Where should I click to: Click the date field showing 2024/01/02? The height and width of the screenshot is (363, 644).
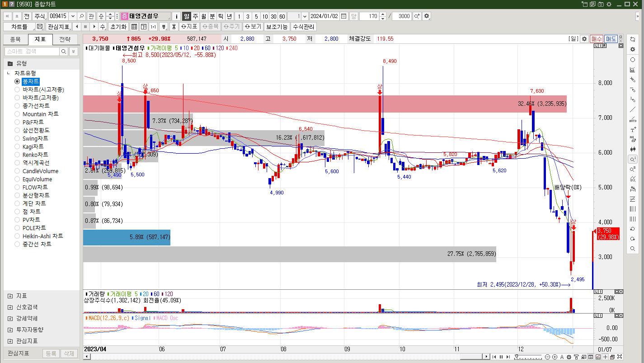[x=324, y=16]
